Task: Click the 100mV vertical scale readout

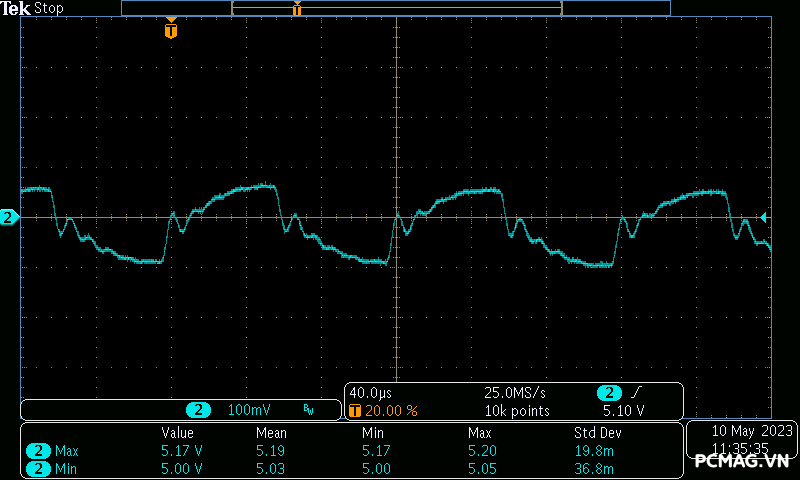Action: pos(248,410)
